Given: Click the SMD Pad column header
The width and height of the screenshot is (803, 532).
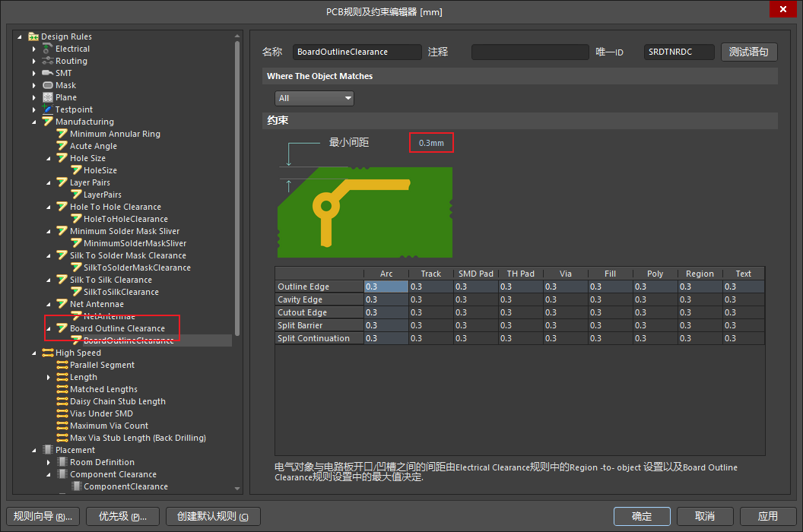Looking at the screenshot, I should click(476, 274).
